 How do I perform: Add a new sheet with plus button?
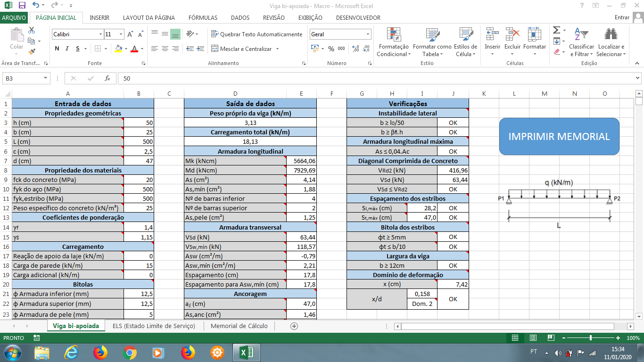coord(294,326)
